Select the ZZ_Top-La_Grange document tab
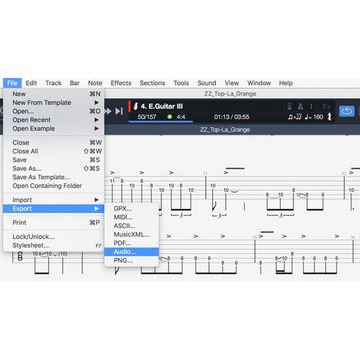The height and width of the screenshot is (360, 360). tap(225, 130)
